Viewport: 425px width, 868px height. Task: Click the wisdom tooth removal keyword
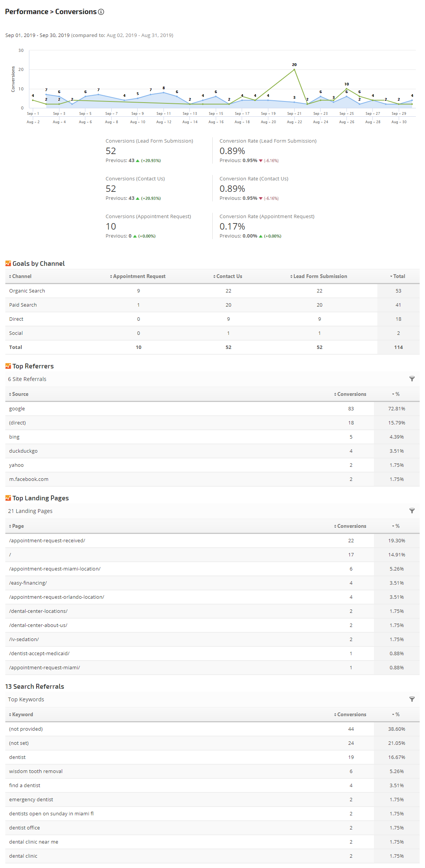tap(36, 771)
